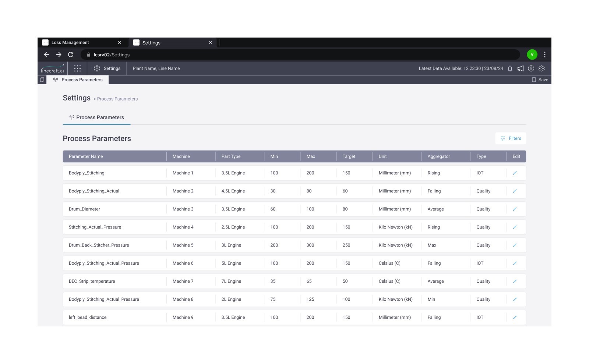Screen dimensions: 589x364
Task: Click the Min aggregator cell in Machine 8 row
Action: [x=431, y=299]
